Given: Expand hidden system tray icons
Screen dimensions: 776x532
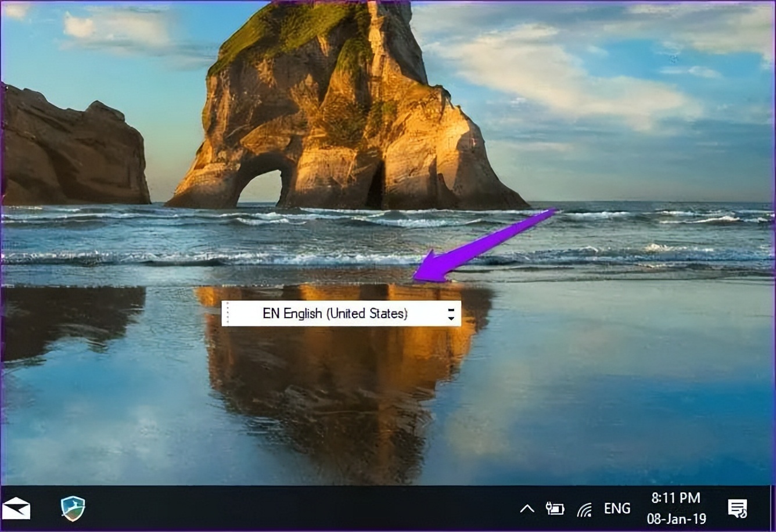Looking at the screenshot, I should [x=526, y=508].
